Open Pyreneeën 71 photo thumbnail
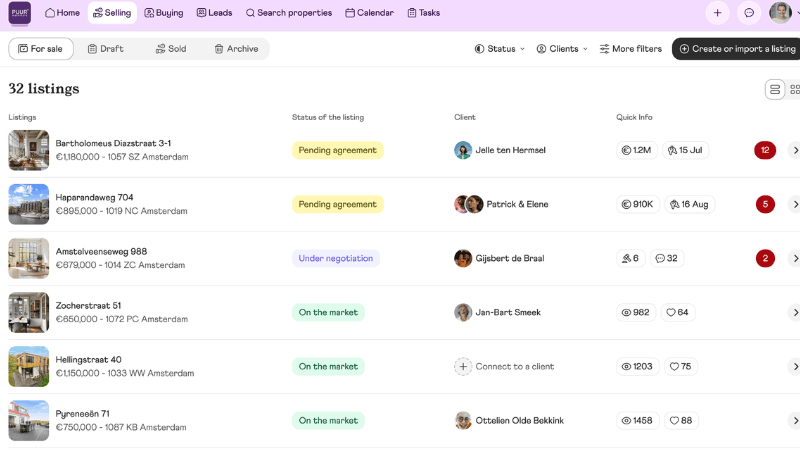This screenshot has height=450, width=800. click(x=29, y=420)
